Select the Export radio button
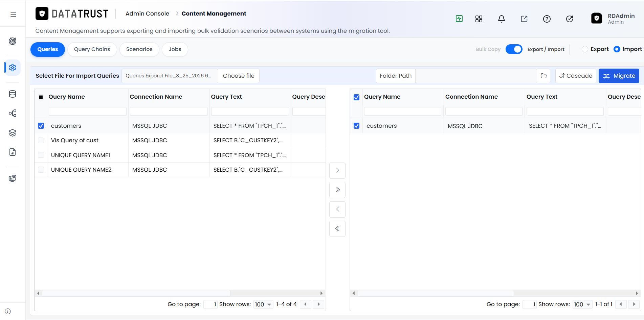644x320 pixels. [585, 49]
